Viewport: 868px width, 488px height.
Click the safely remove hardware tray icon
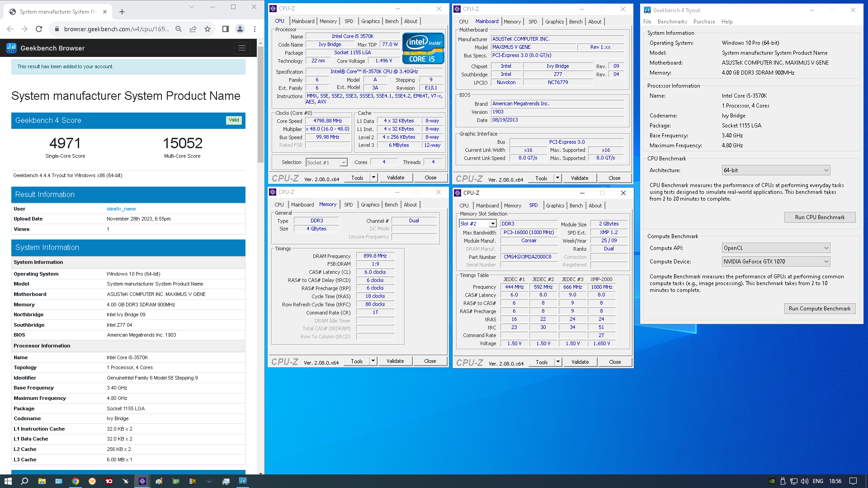pos(783,481)
